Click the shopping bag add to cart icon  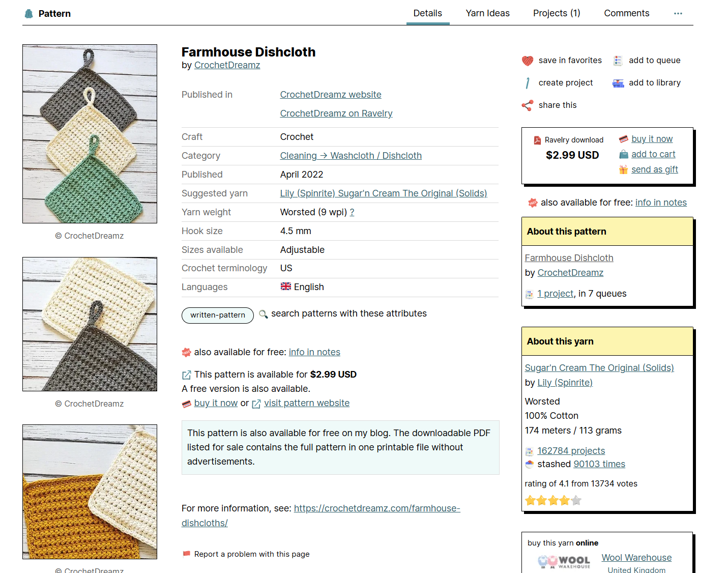click(x=624, y=154)
